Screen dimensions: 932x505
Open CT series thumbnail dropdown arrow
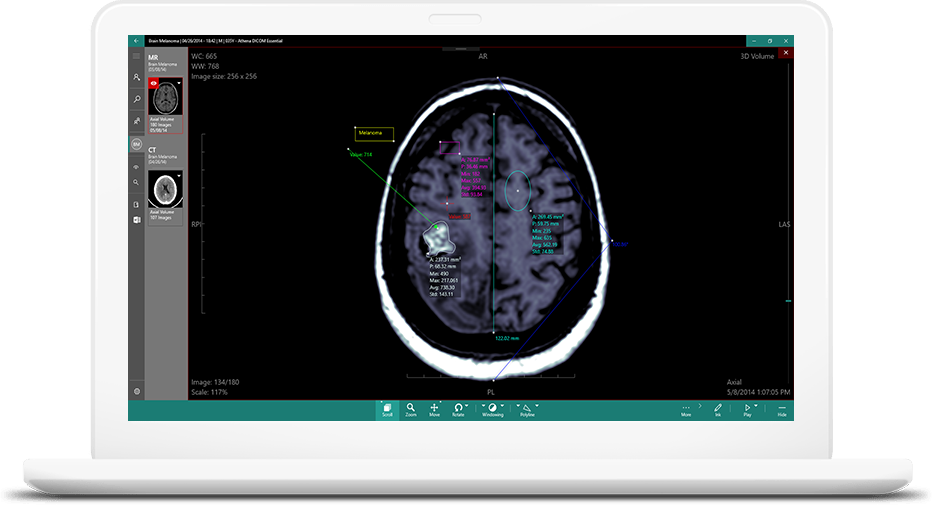coord(179,176)
